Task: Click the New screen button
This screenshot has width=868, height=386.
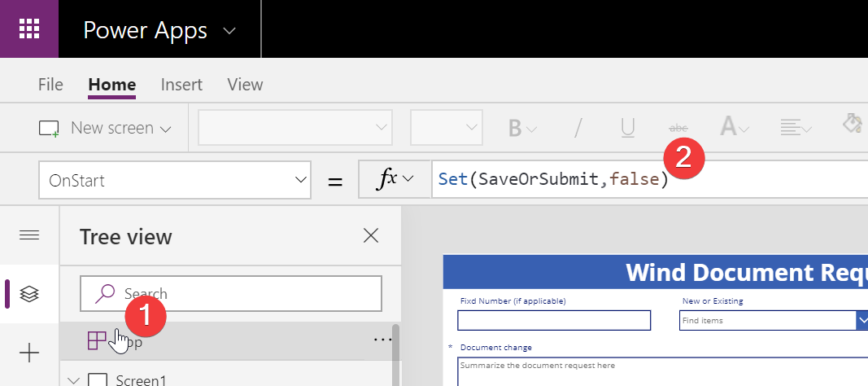Action: (106, 128)
